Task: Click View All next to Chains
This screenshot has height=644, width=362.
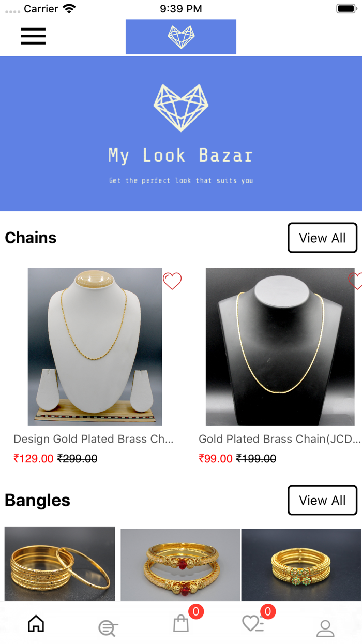Action: pyautogui.click(x=322, y=238)
